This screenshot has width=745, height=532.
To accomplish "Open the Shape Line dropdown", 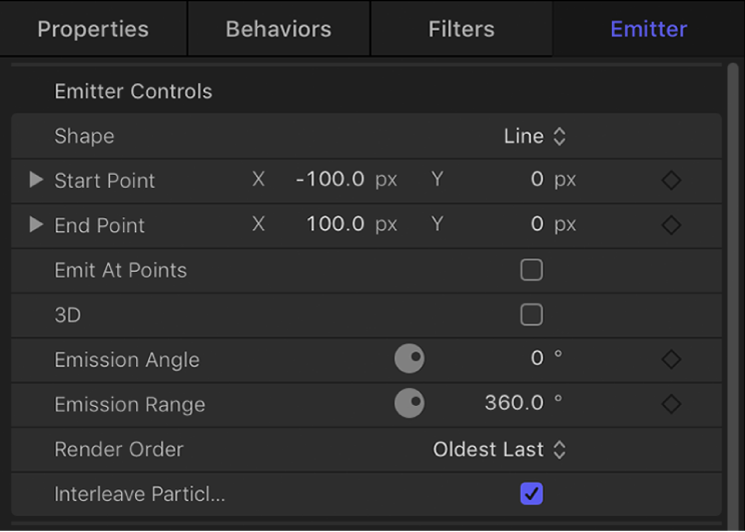I will coord(535,136).
